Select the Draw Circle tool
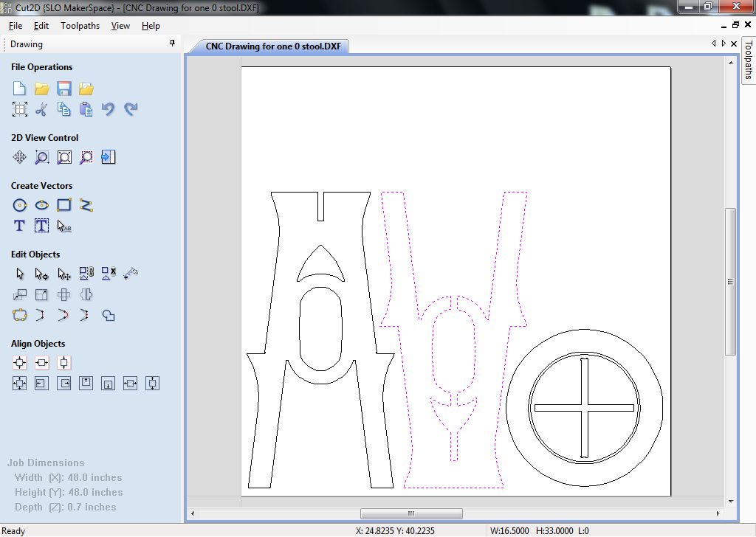 click(x=19, y=205)
